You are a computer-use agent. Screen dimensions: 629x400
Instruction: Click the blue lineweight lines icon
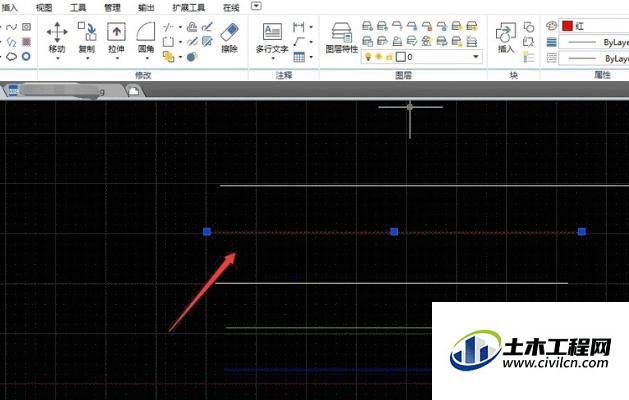(x=552, y=42)
